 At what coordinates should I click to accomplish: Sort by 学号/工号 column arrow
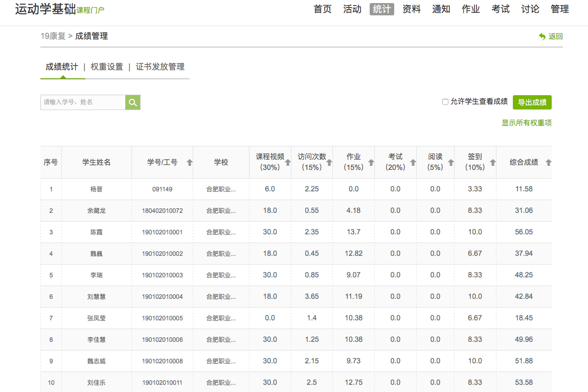tap(190, 163)
